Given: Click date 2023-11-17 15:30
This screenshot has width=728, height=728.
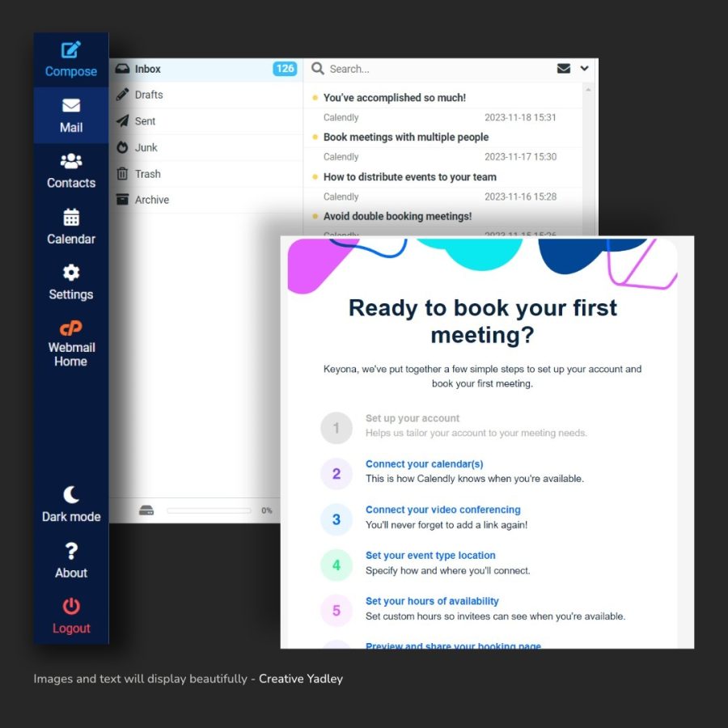Looking at the screenshot, I should (520, 157).
